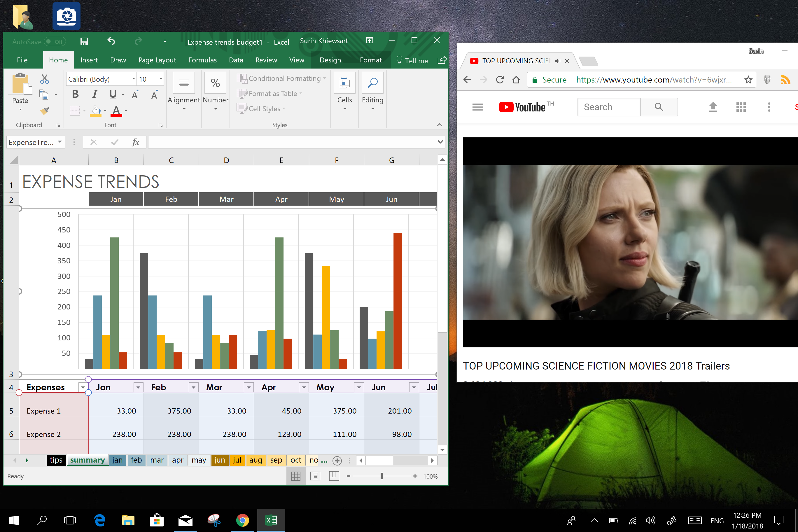Open the Ribbon Display Options icon
798x532 pixels.
(x=370, y=40)
